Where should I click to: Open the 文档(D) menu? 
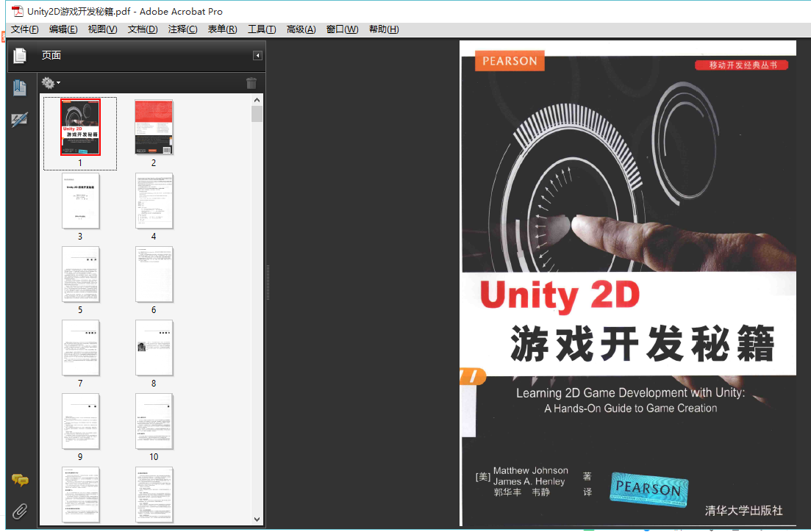pos(143,29)
